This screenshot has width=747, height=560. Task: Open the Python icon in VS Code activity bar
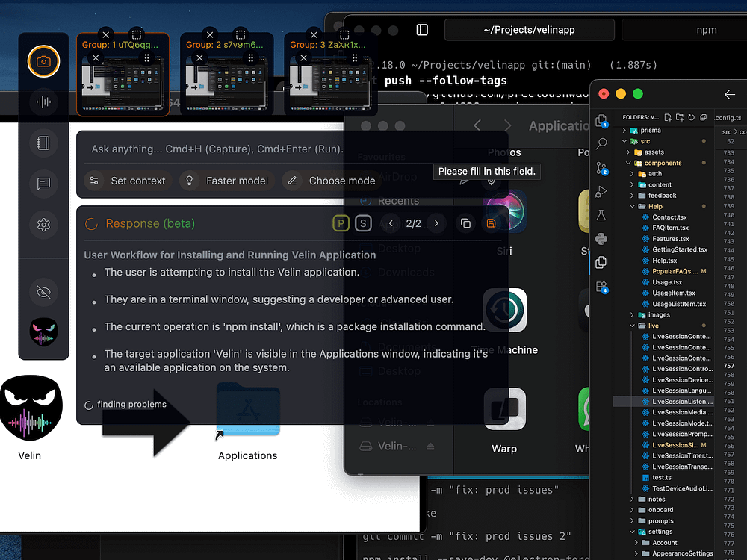(x=601, y=239)
